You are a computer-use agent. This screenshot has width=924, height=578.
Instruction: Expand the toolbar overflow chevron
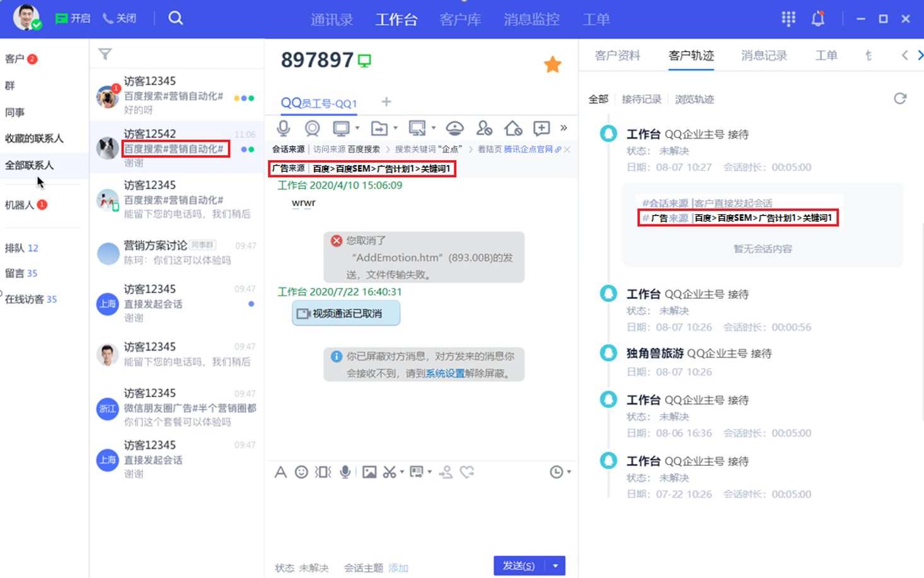point(563,127)
